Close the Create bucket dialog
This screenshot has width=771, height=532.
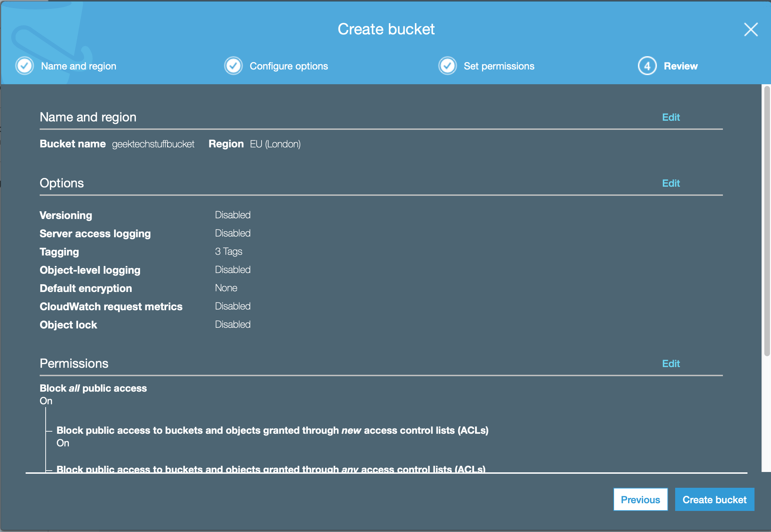click(x=751, y=29)
